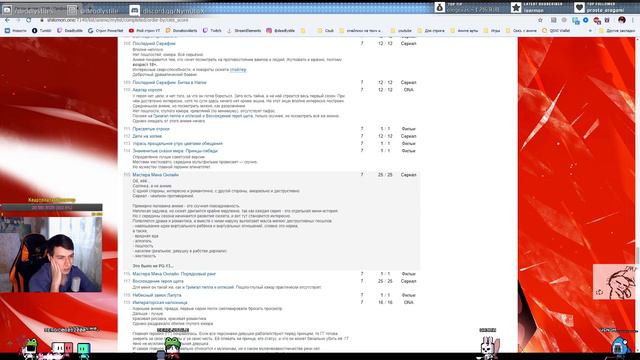Bookmark this page with the star icon
640x360 pixels.
tap(540, 20)
